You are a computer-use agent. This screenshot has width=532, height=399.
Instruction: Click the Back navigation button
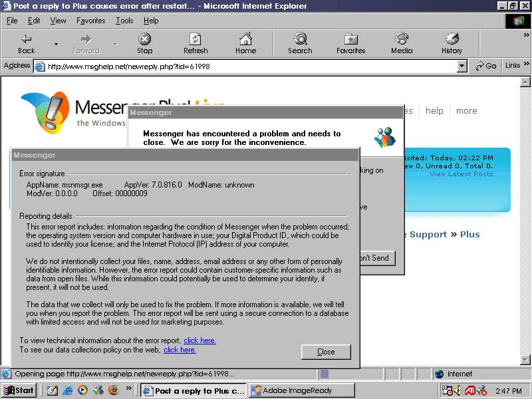(x=27, y=43)
